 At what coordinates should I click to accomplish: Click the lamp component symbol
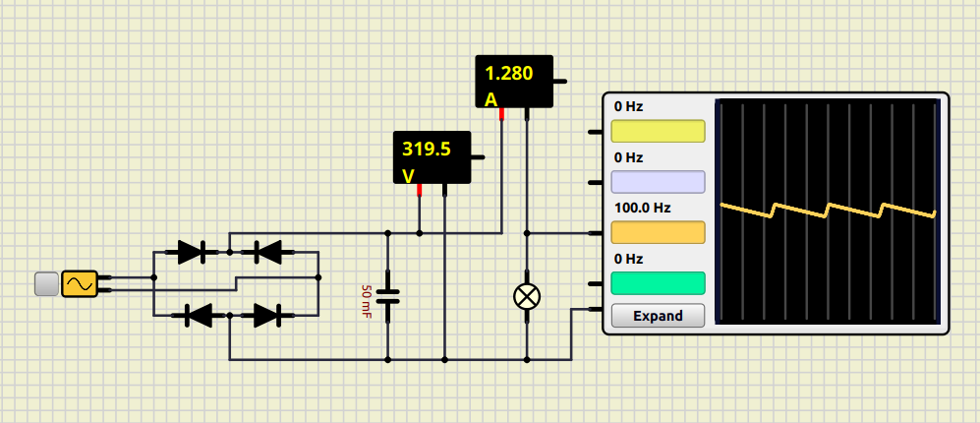pos(528,296)
